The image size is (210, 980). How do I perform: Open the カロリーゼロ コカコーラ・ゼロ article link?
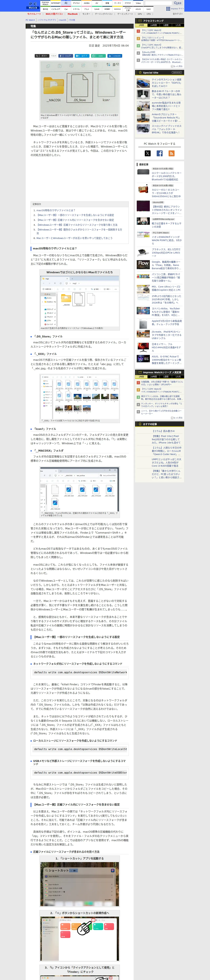click(166, 193)
